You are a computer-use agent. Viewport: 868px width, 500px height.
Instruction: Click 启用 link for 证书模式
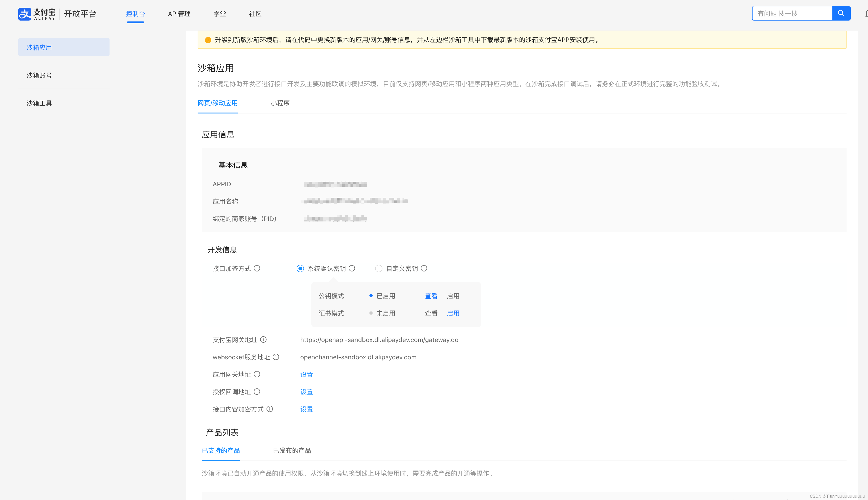[453, 313]
